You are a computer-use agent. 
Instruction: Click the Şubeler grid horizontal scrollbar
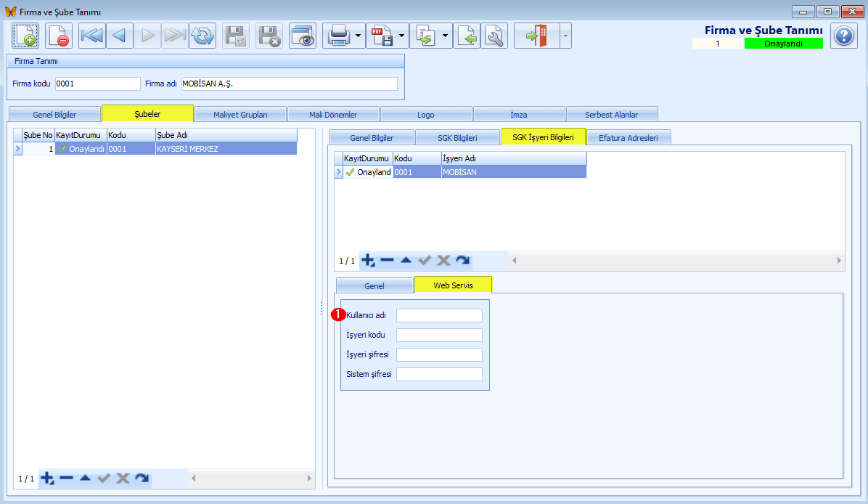click(x=251, y=478)
